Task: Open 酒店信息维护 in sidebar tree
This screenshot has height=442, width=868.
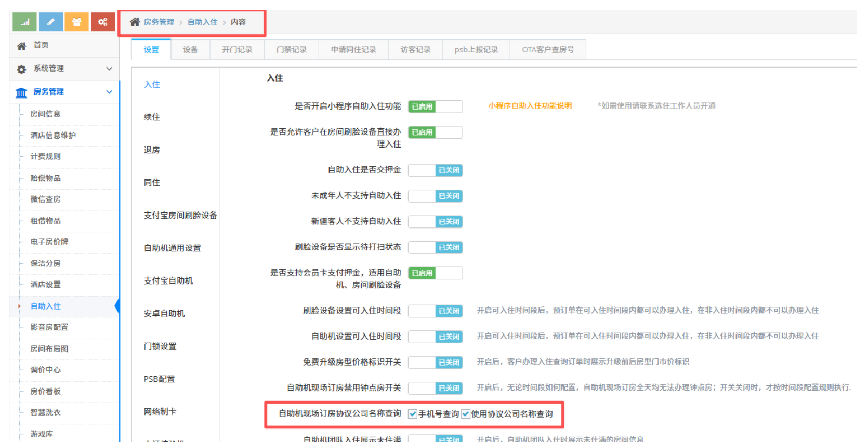Action: 53,136
